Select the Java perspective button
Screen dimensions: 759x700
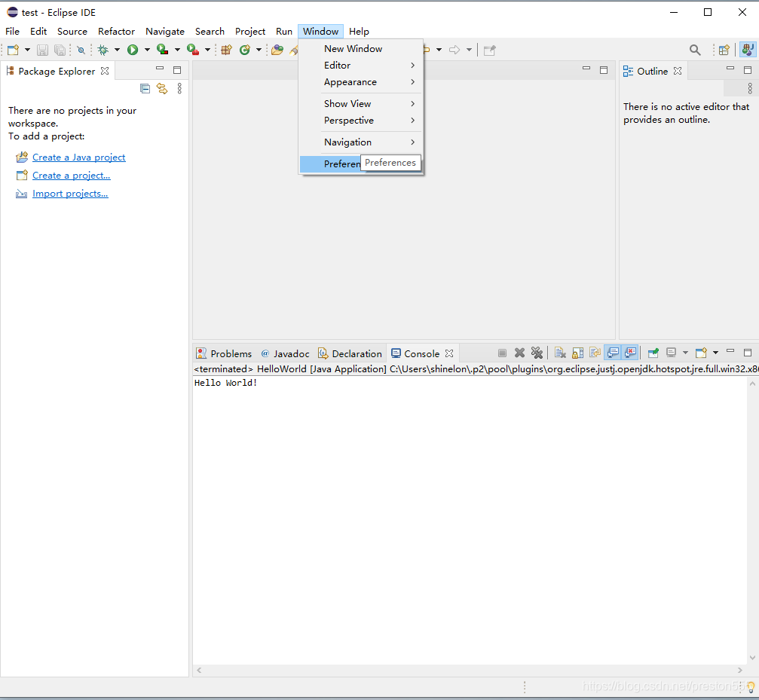(x=748, y=50)
